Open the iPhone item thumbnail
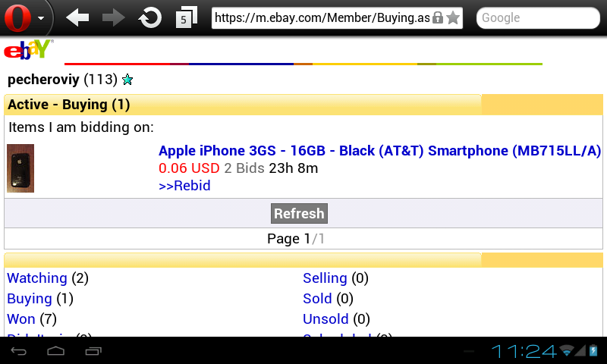This screenshot has height=364, width=607. point(20,168)
